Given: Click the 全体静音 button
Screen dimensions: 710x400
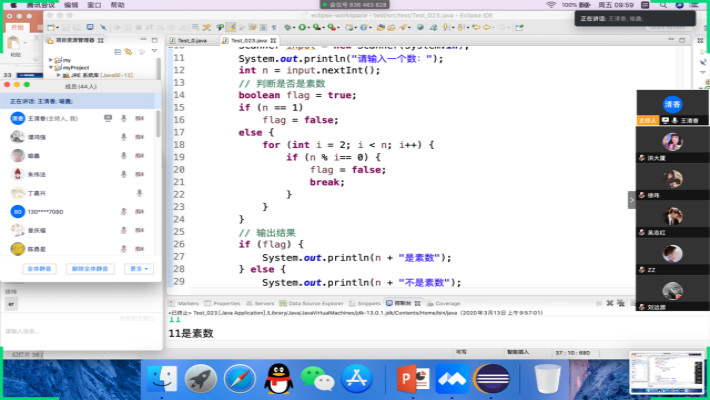Looking at the screenshot, I should (40, 268).
